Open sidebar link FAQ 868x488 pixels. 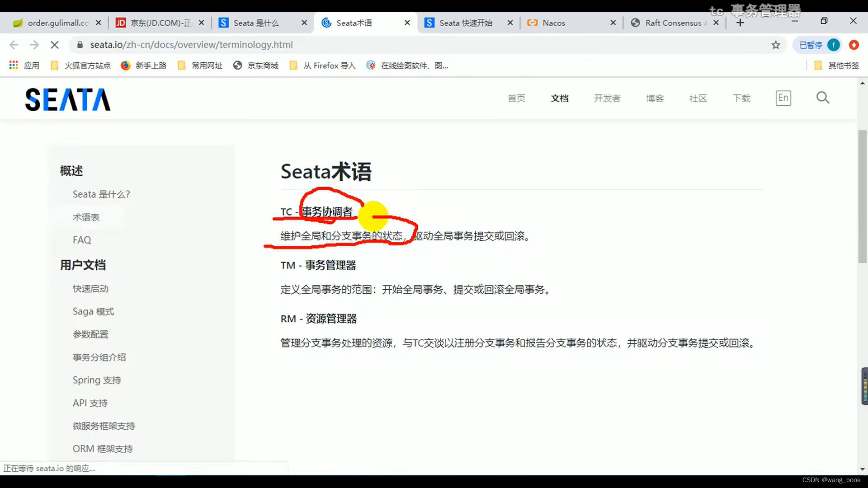(82, 240)
